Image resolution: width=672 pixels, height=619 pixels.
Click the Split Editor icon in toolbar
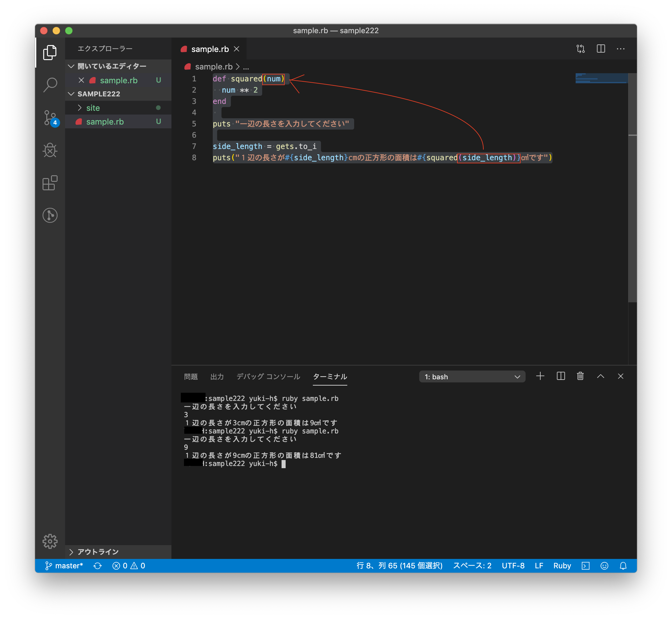(601, 49)
